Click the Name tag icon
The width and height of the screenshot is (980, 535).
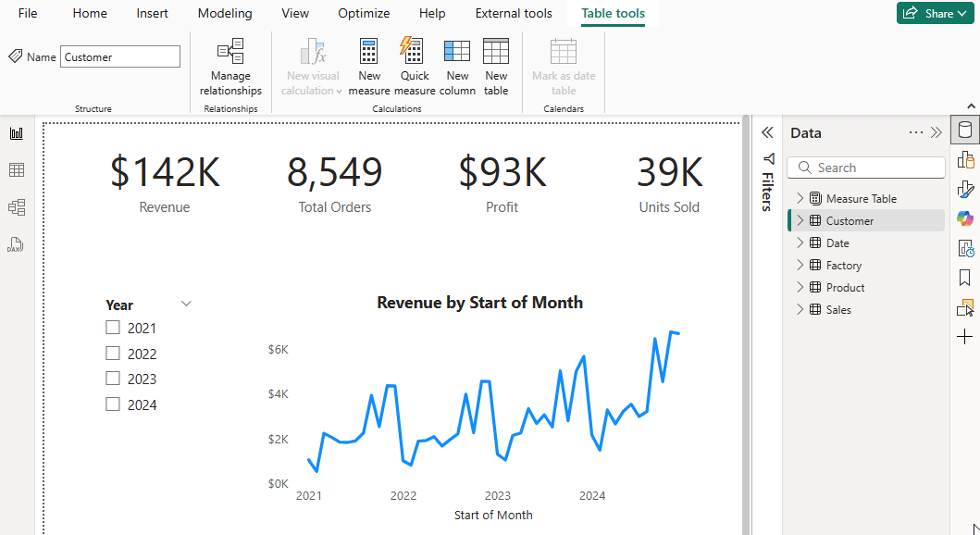pos(16,56)
